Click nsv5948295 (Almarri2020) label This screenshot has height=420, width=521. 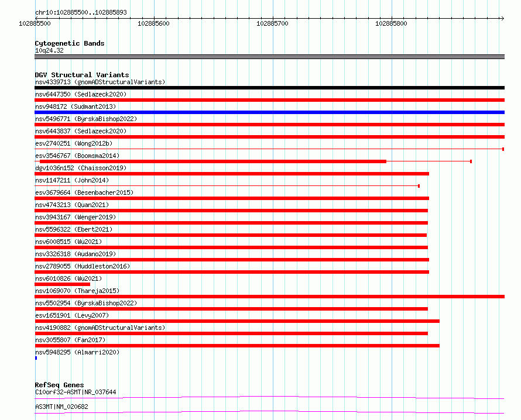[77, 352]
